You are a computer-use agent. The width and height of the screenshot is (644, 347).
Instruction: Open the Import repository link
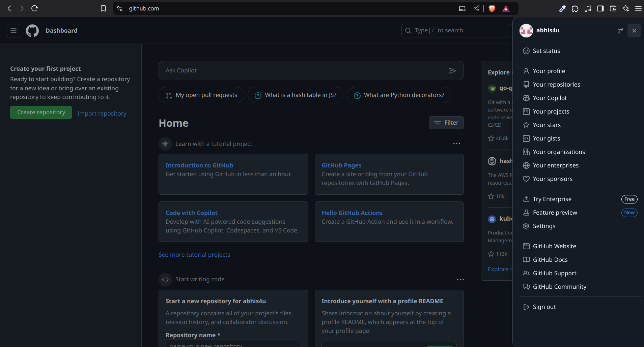[102, 114]
